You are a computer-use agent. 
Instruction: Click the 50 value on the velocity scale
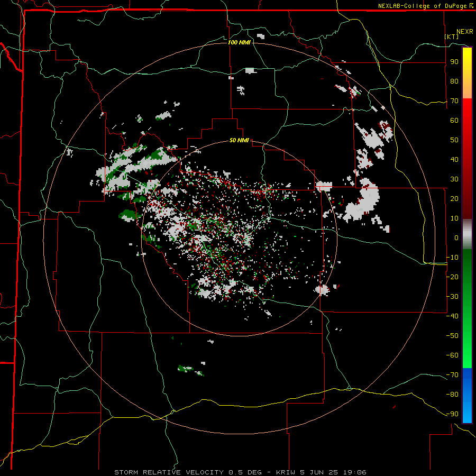pyautogui.click(x=454, y=140)
